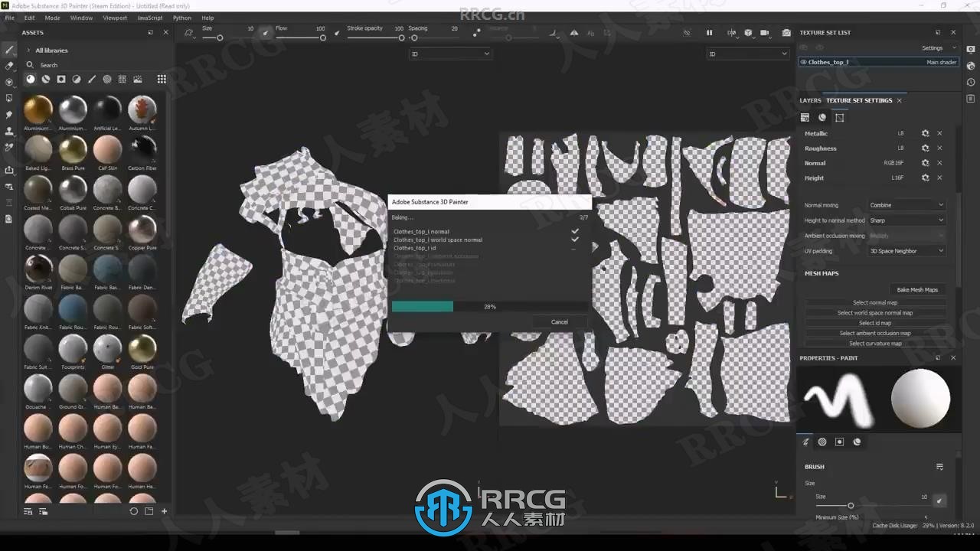Open History icon in right sidebar
The image size is (980, 551).
[x=971, y=82]
